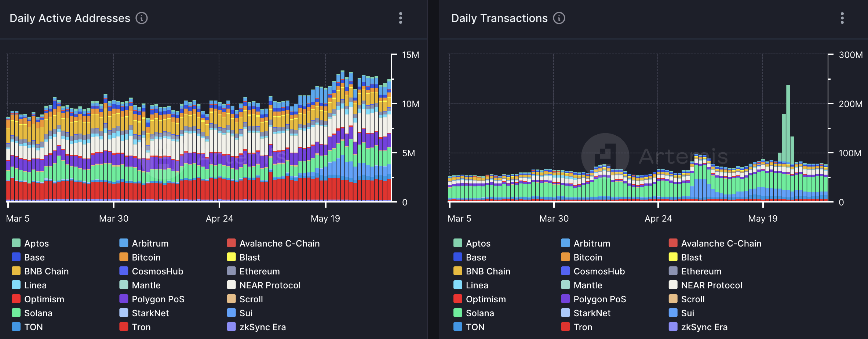Screen dimensions: 868x339
Task: Click Base swatch in Daily Transactions legend
Action: 458,257
